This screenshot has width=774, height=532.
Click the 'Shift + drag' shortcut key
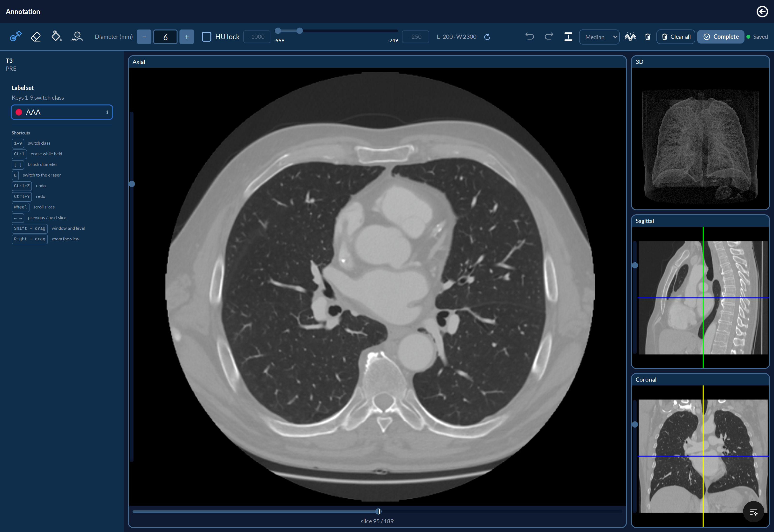tap(30, 228)
